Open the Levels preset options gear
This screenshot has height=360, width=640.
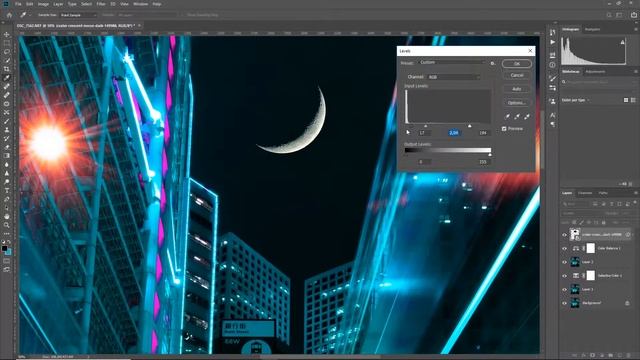pyautogui.click(x=493, y=63)
